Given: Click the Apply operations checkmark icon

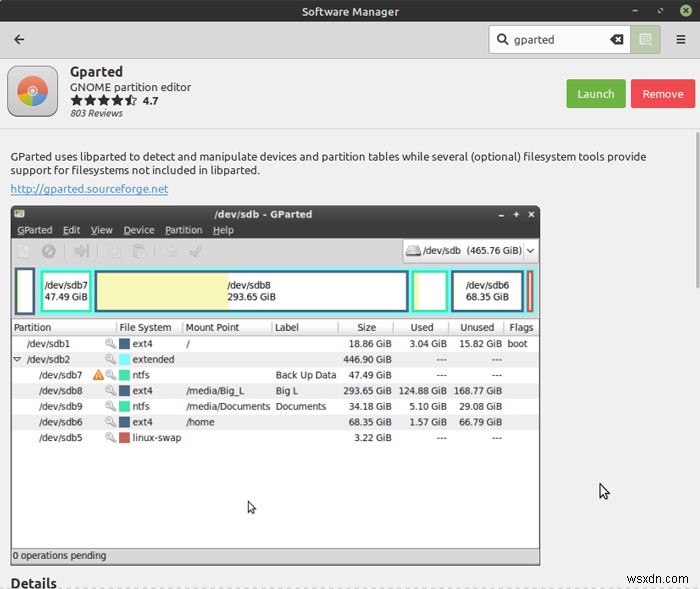Looking at the screenshot, I should point(196,251).
